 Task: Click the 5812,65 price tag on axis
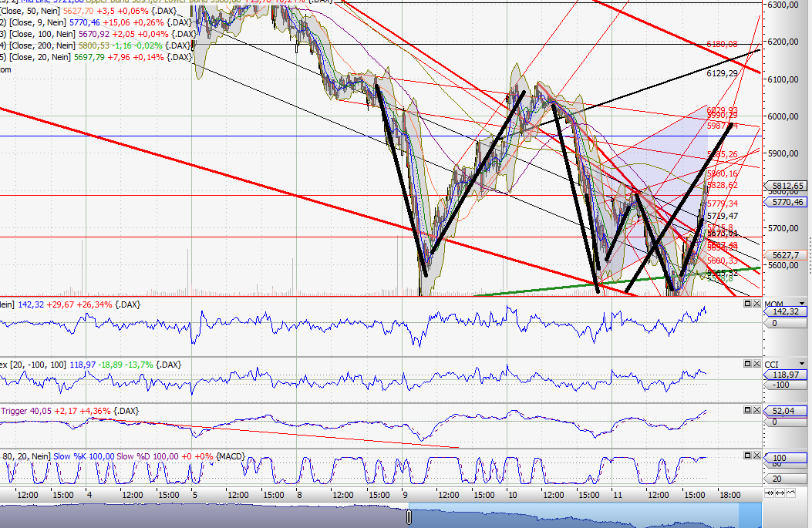(787, 186)
